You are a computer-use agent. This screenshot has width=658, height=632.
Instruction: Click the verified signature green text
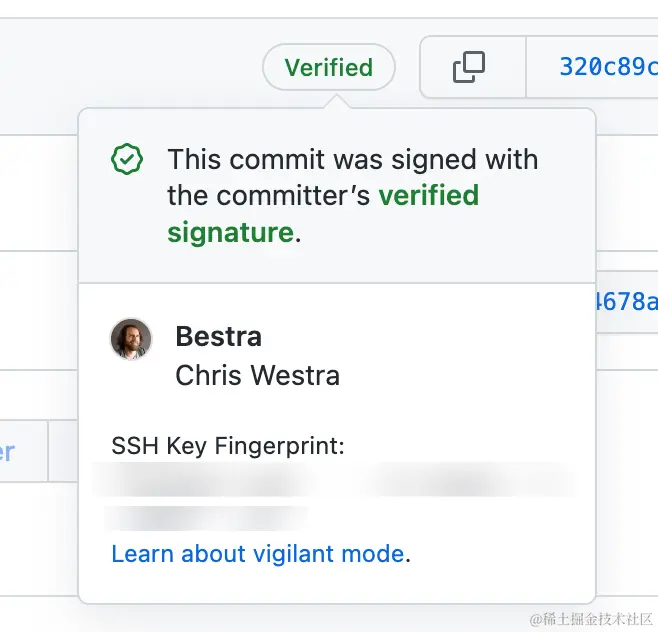[x=323, y=214]
